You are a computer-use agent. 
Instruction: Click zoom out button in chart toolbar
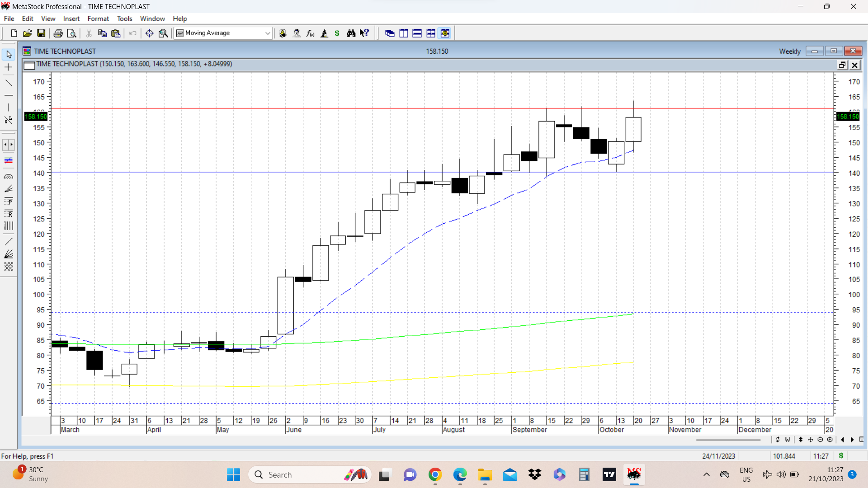820,440
